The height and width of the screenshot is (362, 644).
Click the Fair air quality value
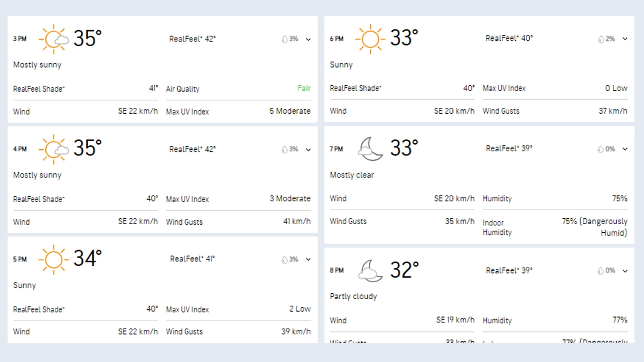pyautogui.click(x=304, y=88)
